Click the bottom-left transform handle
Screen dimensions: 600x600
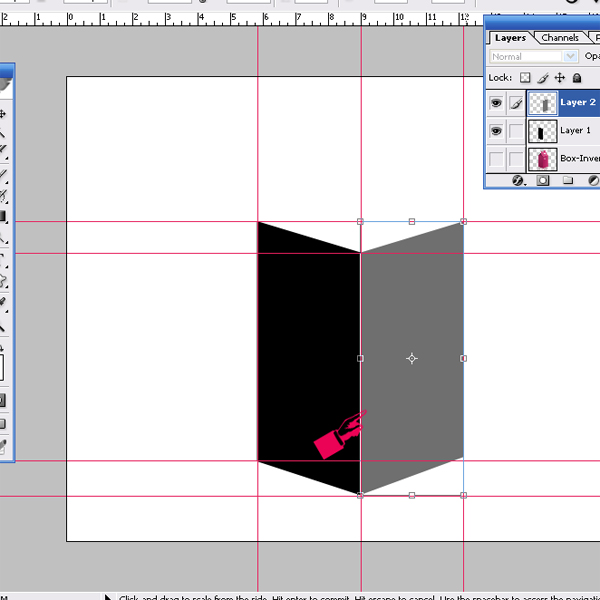tap(360, 496)
